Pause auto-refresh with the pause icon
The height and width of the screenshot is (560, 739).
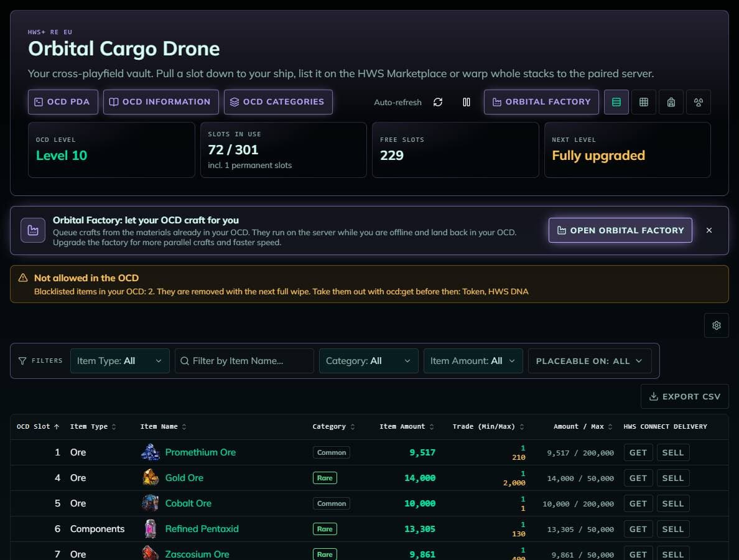point(466,102)
